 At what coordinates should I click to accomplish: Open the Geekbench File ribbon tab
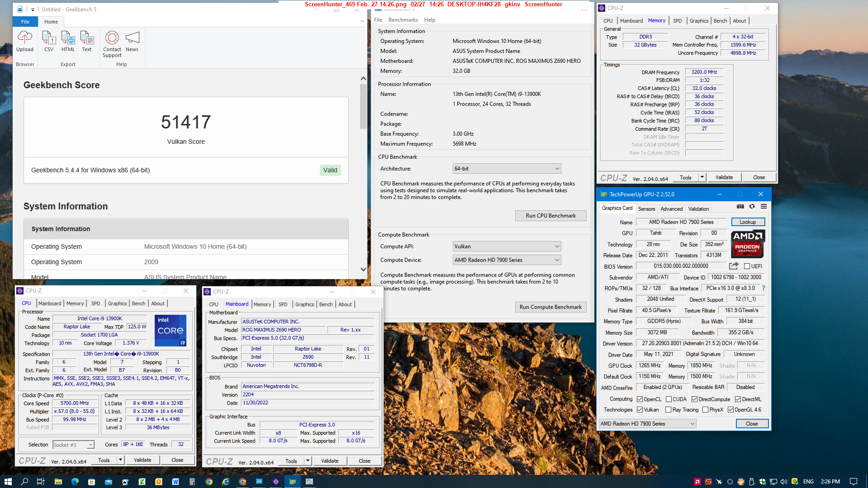25,22
